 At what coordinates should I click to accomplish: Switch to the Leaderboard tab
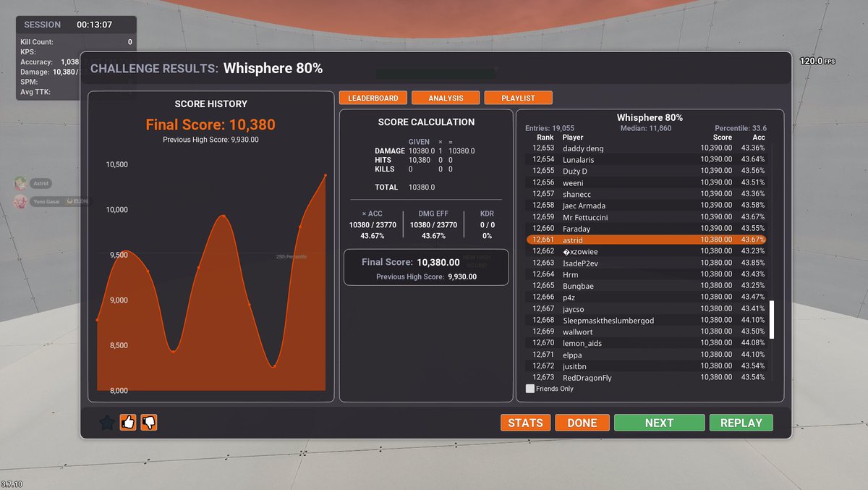(x=373, y=98)
